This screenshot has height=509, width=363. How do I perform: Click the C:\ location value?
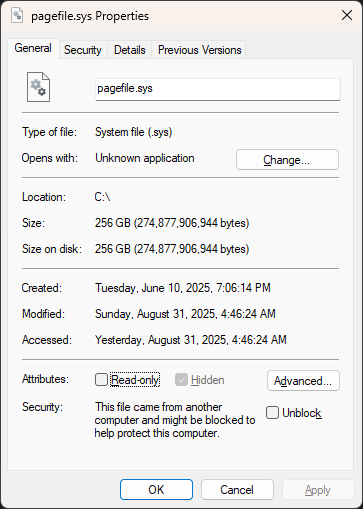pos(102,197)
